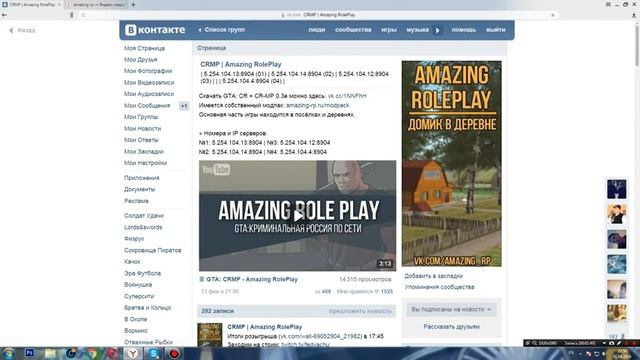The image size is (640, 360).
Task: Open wall post author CRMP | Amazing RolePlay
Action: pyautogui.click(x=264, y=327)
